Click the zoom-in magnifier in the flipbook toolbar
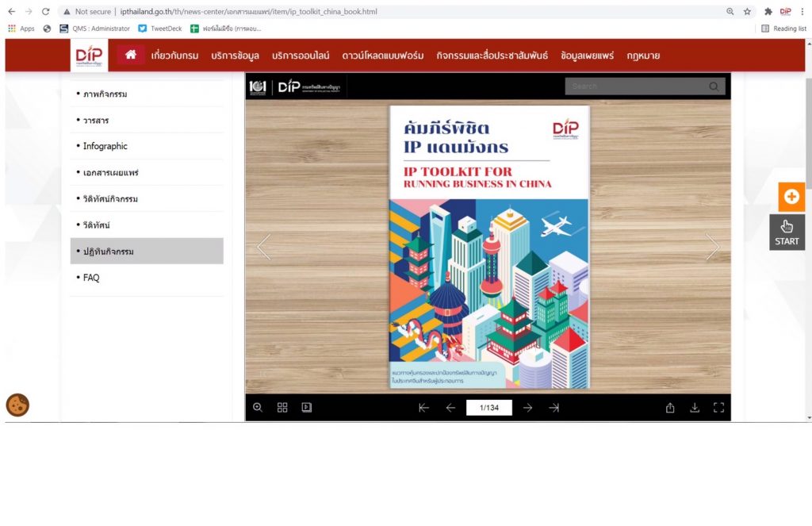812x526 pixels. click(x=258, y=407)
